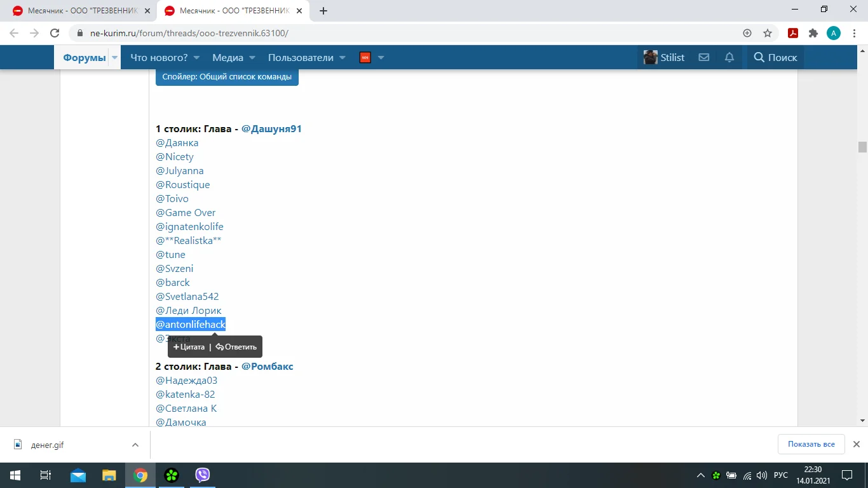Open the downloaded денег.gif file
868x488 pixels.
pyautogui.click(x=48, y=445)
